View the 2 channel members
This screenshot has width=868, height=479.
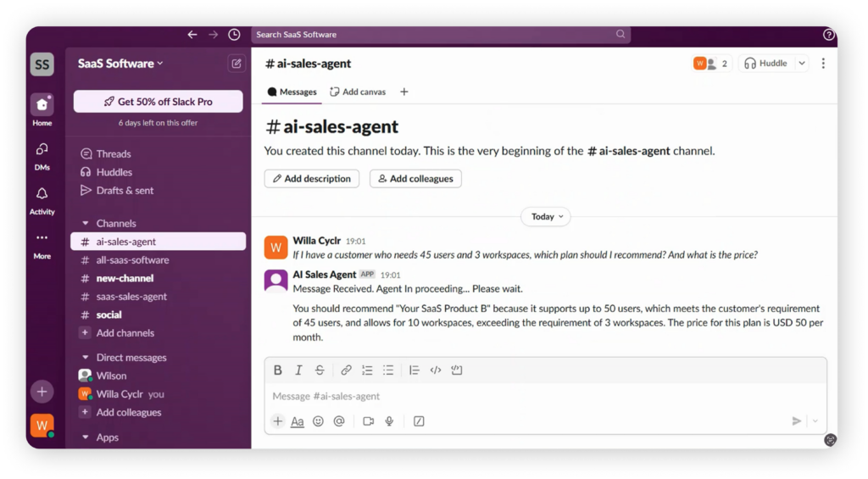[x=711, y=63]
